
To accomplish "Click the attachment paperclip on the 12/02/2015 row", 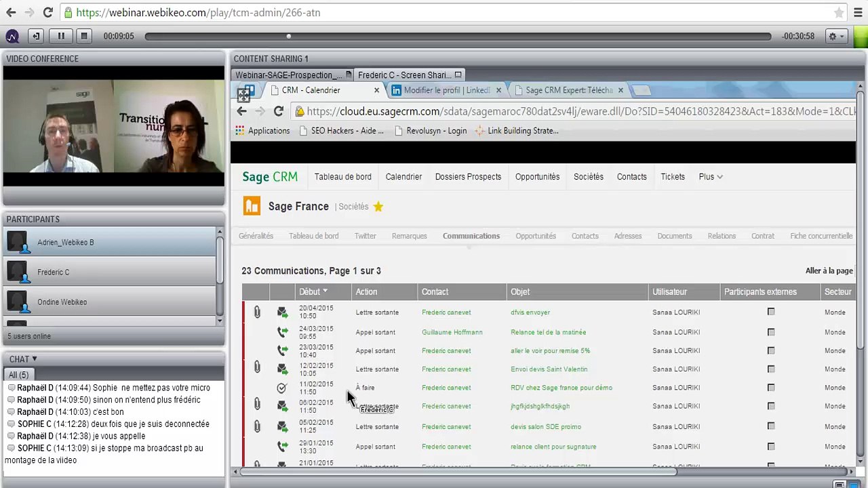I will tap(257, 367).
